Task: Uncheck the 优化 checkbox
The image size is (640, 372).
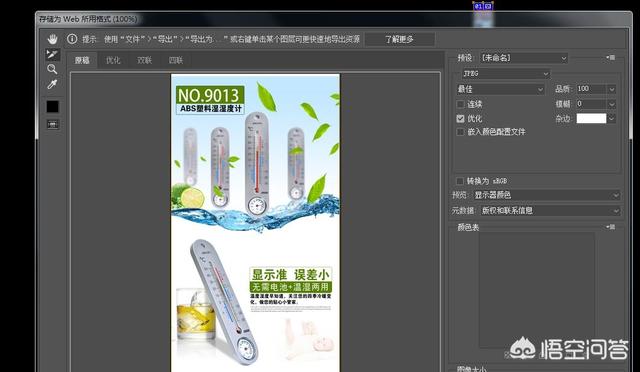Action: coord(460,118)
